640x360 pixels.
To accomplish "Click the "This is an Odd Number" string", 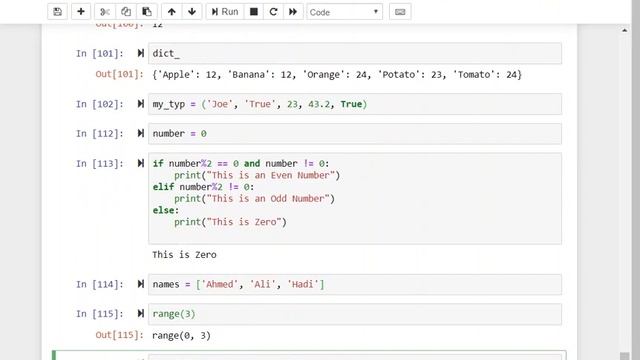I will point(268,198).
